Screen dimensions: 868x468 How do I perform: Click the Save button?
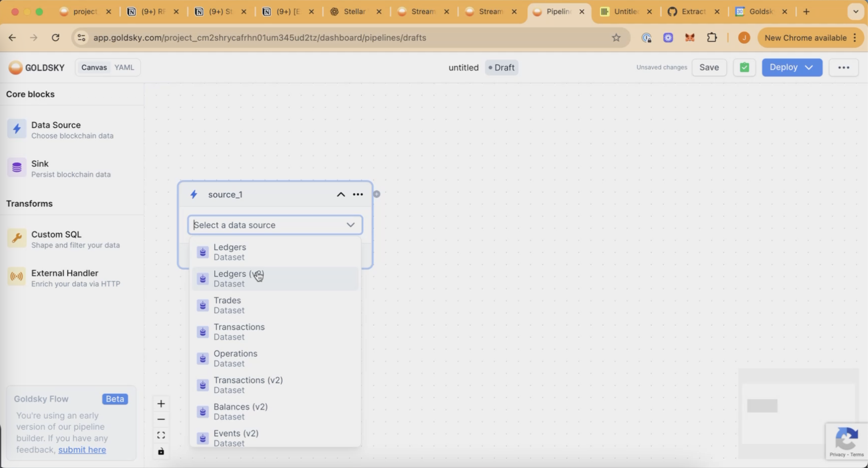click(x=709, y=67)
